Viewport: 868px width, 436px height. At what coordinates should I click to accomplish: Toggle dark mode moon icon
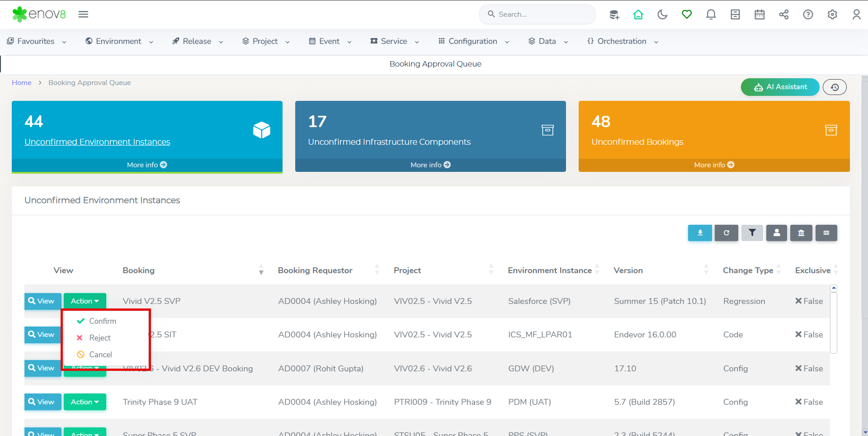(x=662, y=14)
